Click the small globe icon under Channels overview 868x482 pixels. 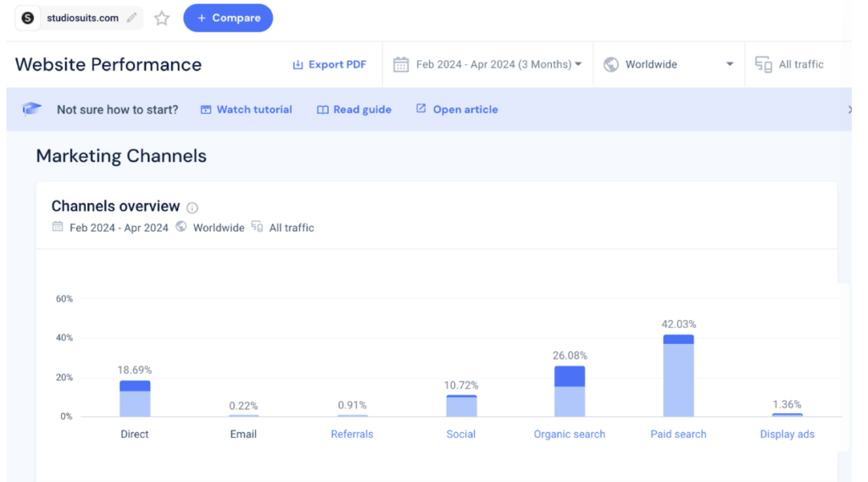coord(181,226)
